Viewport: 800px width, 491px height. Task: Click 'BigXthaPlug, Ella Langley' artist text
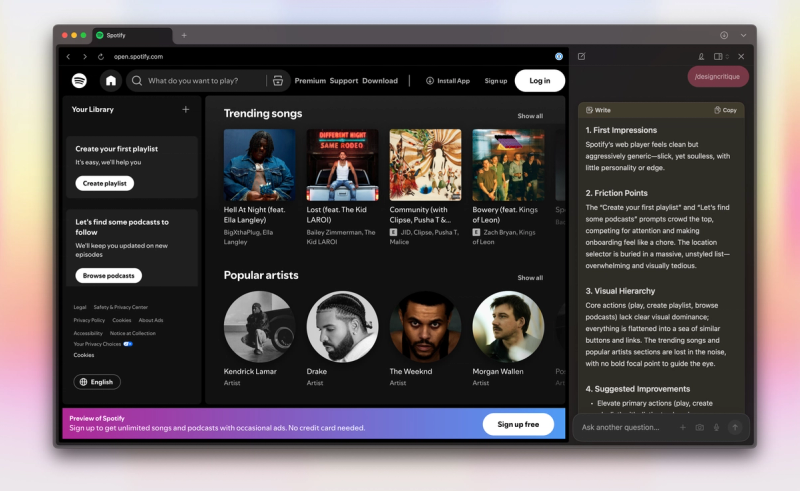coord(248,237)
